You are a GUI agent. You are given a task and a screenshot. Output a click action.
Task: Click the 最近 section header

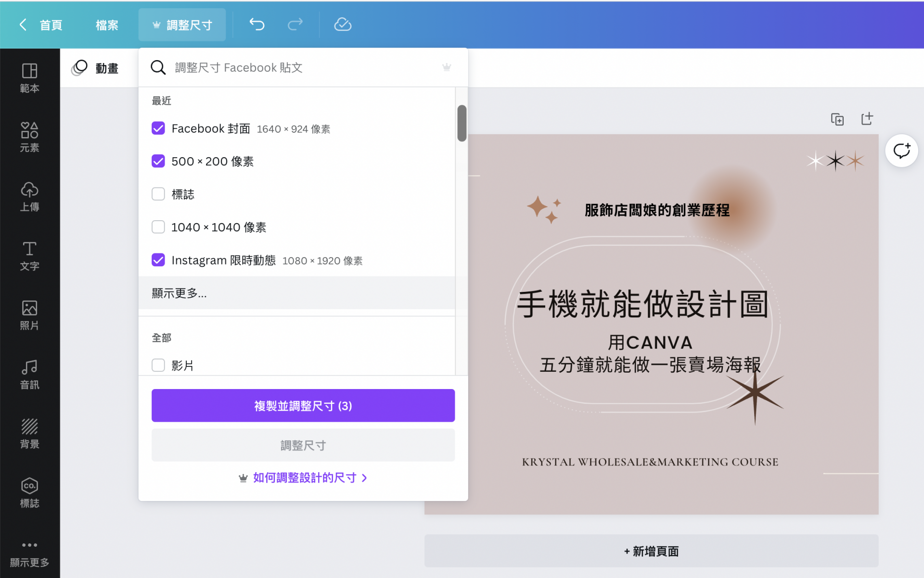pyautogui.click(x=161, y=101)
